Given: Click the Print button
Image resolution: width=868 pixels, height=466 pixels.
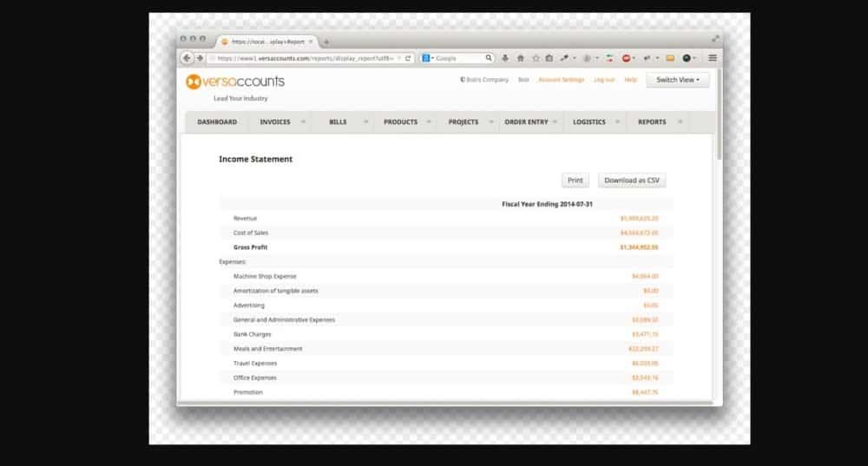Looking at the screenshot, I should [x=575, y=180].
